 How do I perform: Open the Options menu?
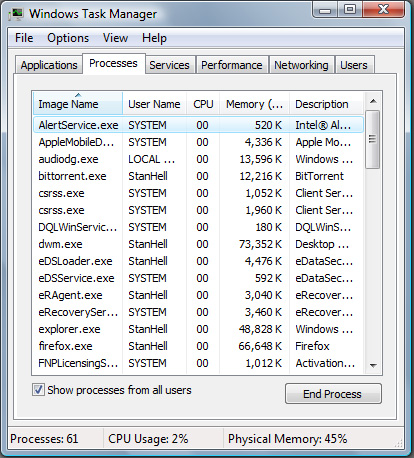tap(68, 38)
